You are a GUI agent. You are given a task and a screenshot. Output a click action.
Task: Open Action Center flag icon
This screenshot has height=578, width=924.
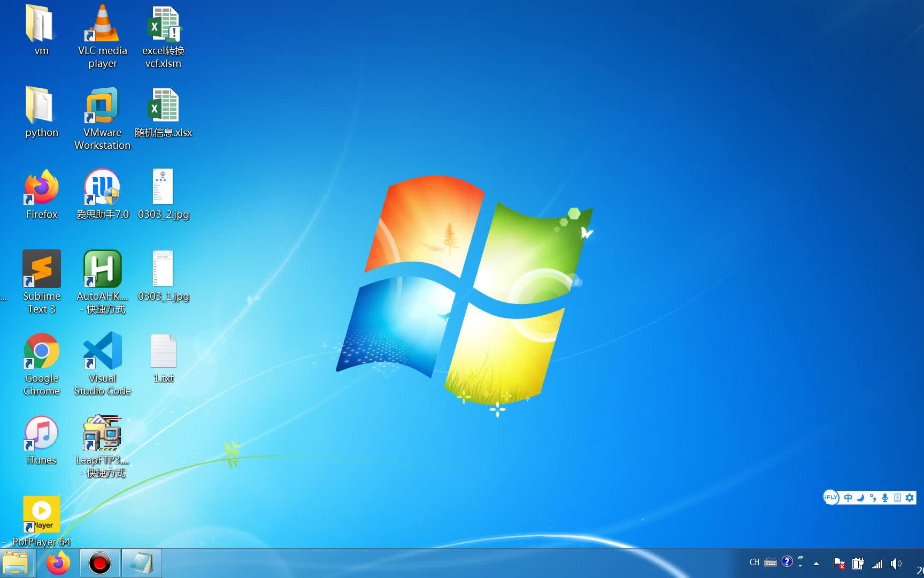click(839, 564)
